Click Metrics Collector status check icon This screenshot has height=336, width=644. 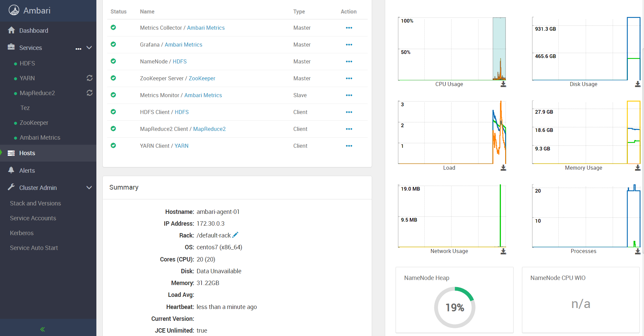[x=113, y=27]
